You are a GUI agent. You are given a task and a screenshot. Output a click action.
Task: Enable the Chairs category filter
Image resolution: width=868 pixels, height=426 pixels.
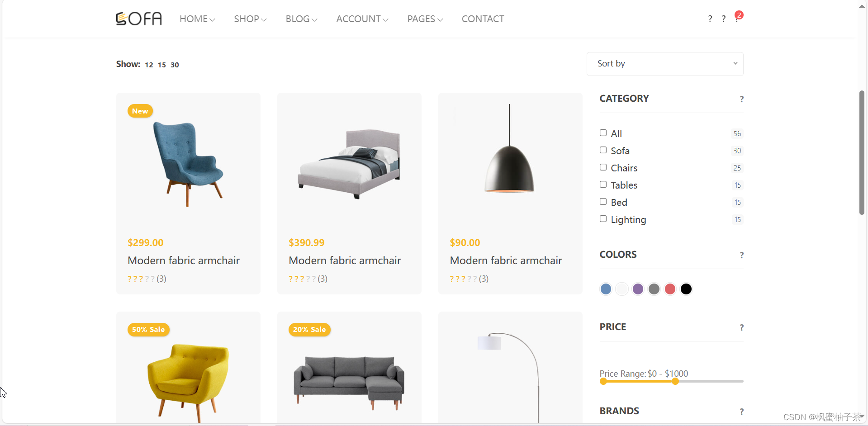point(603,167)
